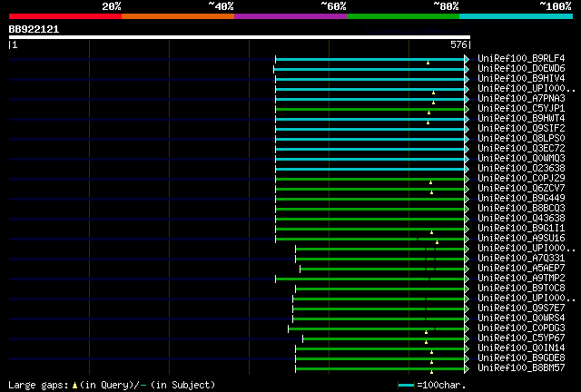581x392 pixels.
Task: Click the orange ~40% identity legend segment
Action: (178, 16)
